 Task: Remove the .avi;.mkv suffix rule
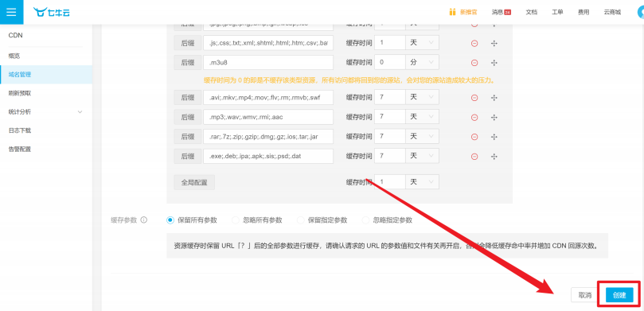coord(474,98)
